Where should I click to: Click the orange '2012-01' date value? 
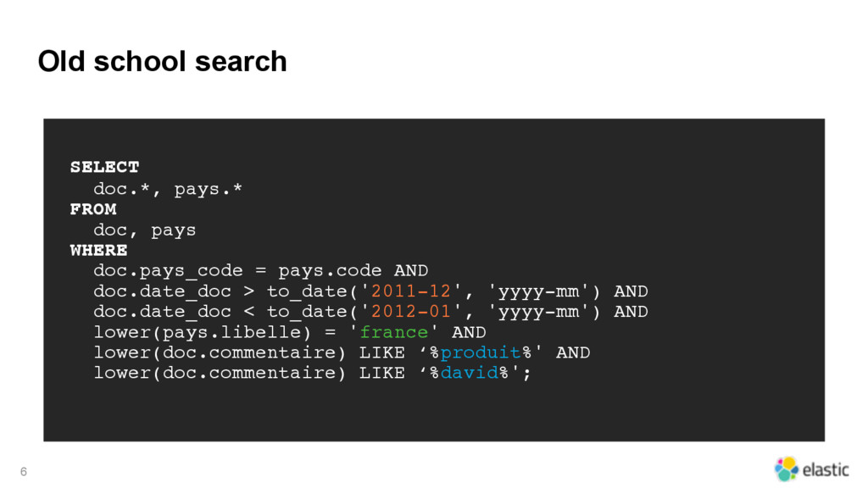click(x=411, y=312)
